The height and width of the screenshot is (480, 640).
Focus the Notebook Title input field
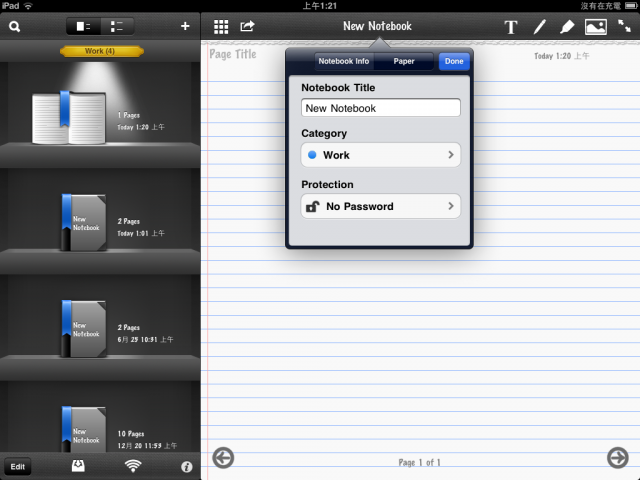click(x=380, y=108)
